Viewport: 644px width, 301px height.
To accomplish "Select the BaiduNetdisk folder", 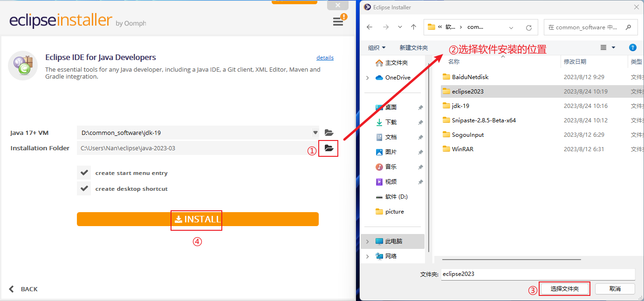I will (470, 77).
